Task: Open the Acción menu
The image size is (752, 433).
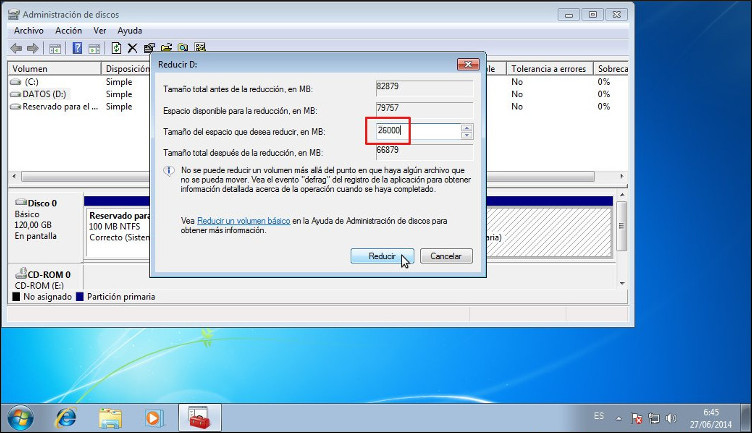Action: coord(69,31)
